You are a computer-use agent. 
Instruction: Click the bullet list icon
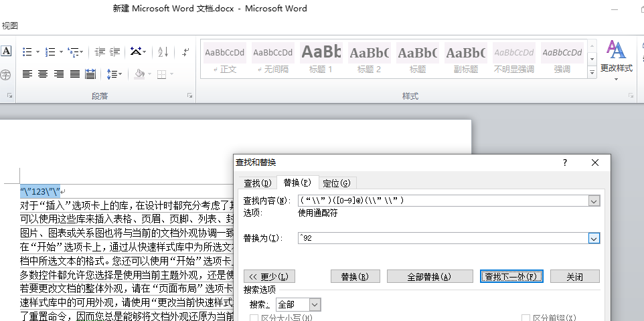27,51
